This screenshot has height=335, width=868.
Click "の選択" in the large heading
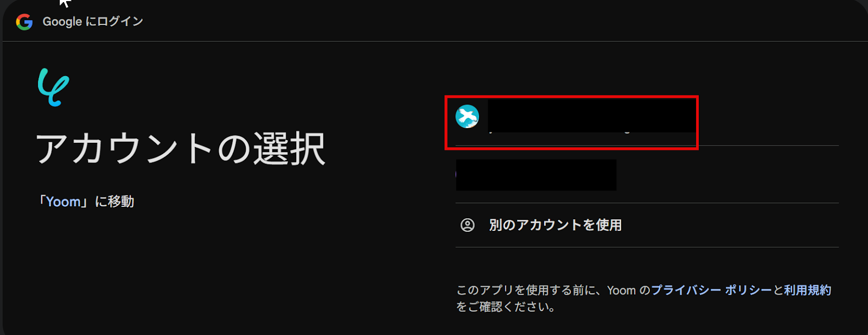tap(271, 149)
